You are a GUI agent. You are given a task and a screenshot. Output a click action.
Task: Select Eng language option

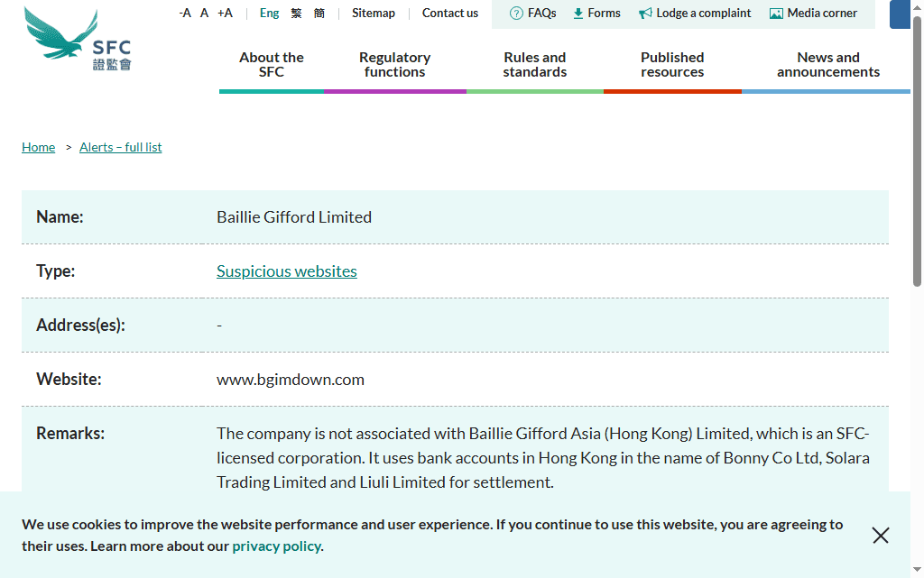click(269, 13)
